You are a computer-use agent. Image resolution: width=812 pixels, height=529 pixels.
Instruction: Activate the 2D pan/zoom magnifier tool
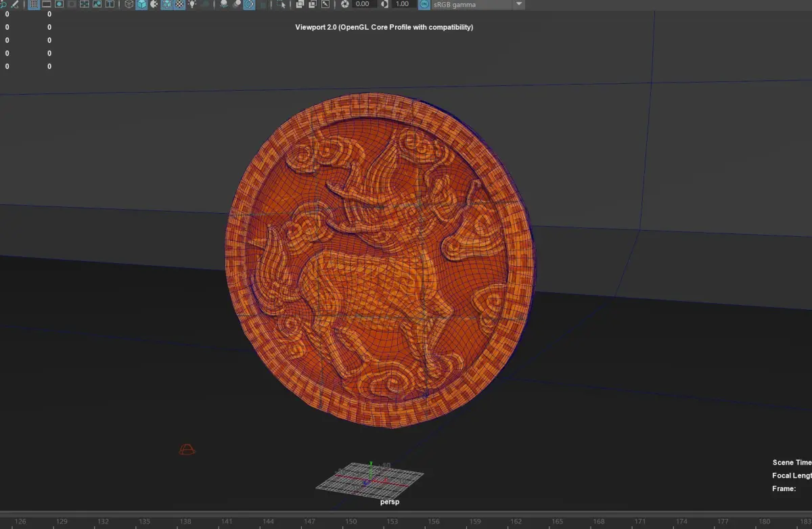(2, 4)
